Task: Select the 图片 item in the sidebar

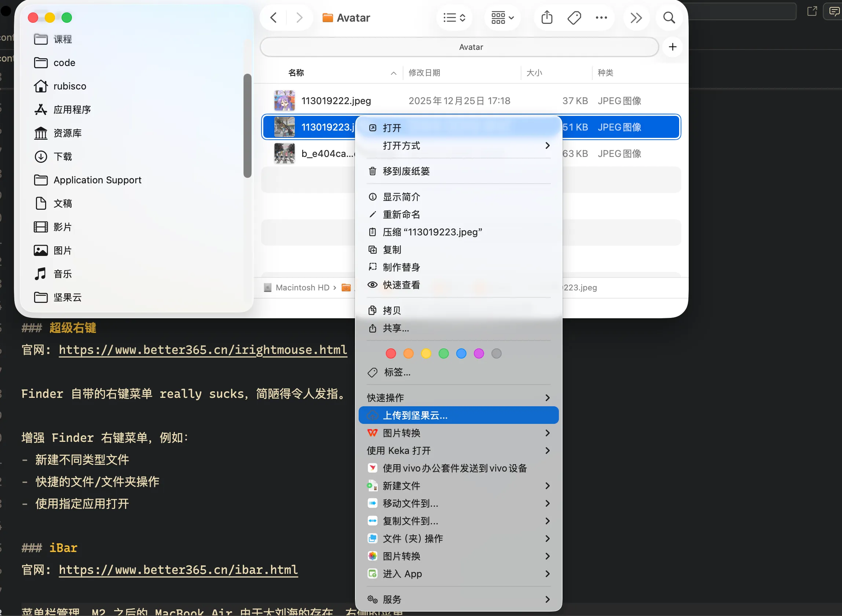Action: [x=63, y=250]
